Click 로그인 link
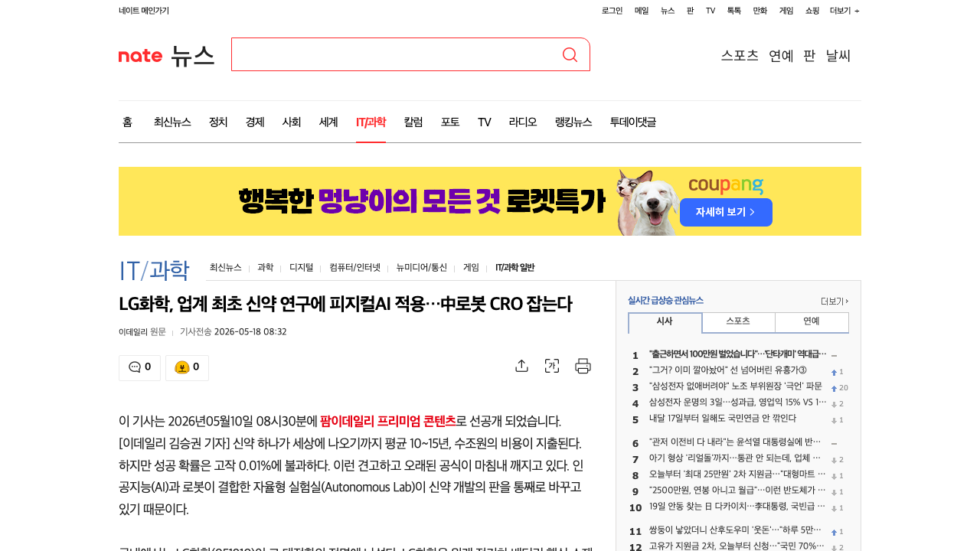 click(x=612, y=11)
